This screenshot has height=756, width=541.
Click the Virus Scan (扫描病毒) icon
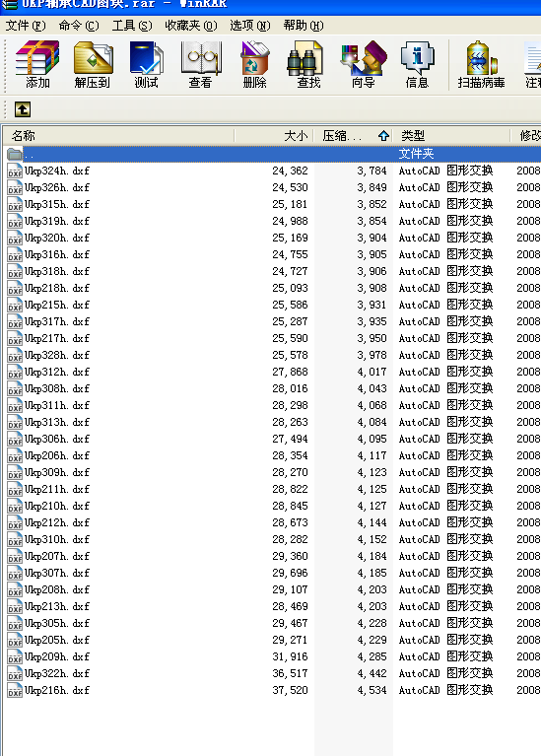481,65
